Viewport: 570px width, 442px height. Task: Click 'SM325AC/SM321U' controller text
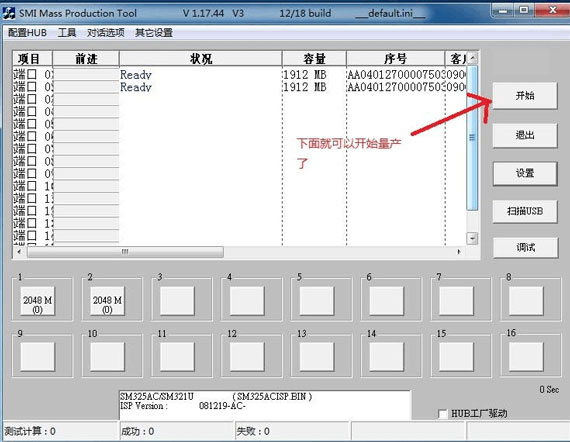tap(157, 397)
